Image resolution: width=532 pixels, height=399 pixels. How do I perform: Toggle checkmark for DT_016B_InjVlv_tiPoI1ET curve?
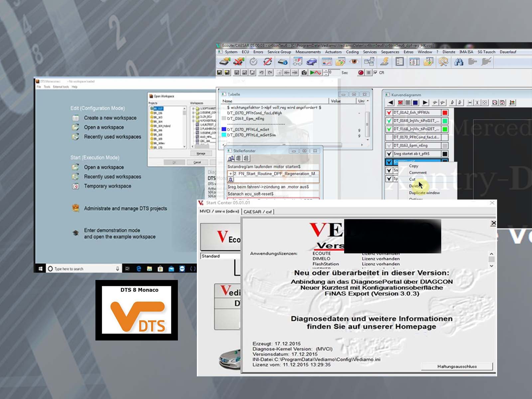point(389,121)
